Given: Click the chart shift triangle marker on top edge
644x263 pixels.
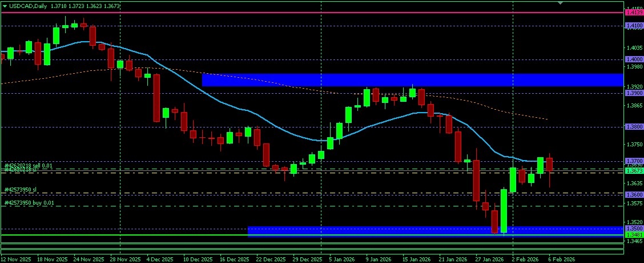Looking at the screenshot, I should click(560, 3).
